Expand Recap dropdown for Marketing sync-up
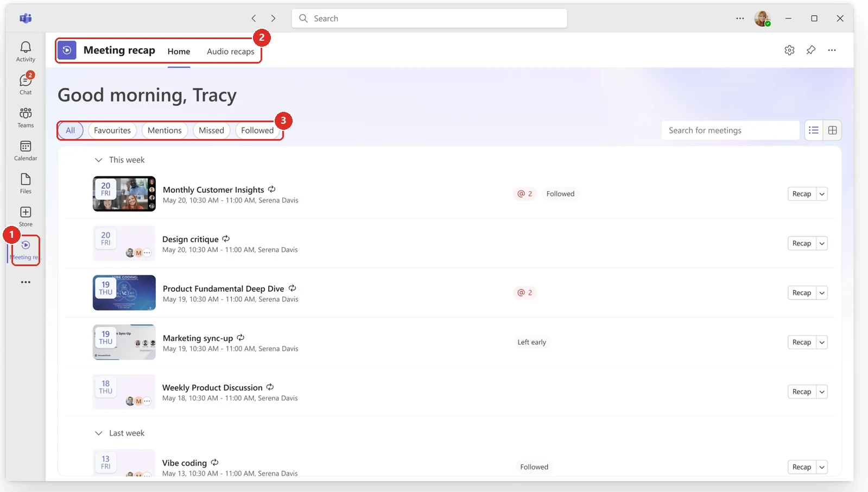This screenshot has height=492, width=868. tap(822, 342)
